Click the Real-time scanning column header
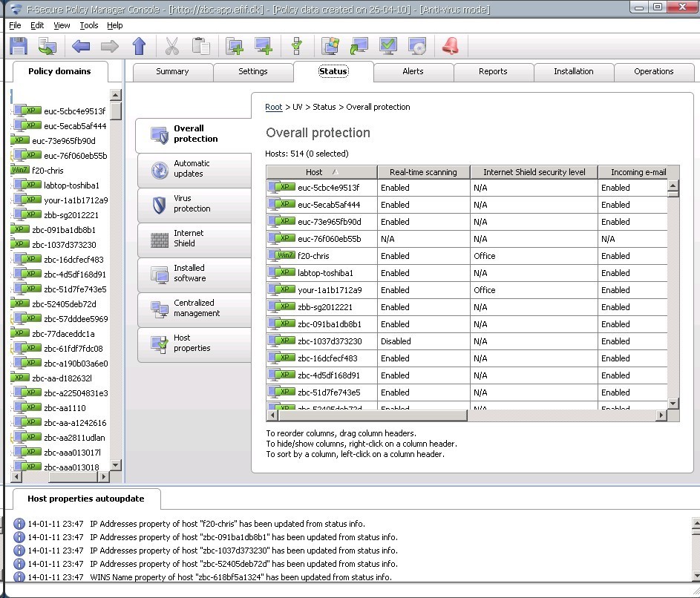The image size is (700, 598). click(423, 172)
